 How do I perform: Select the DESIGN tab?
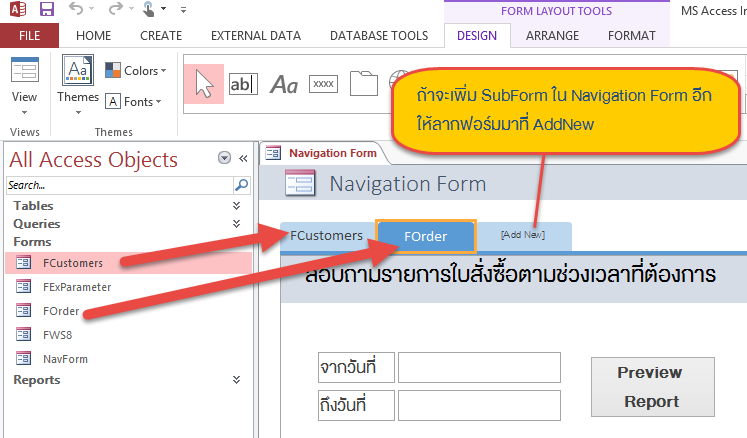coord(477,36)
